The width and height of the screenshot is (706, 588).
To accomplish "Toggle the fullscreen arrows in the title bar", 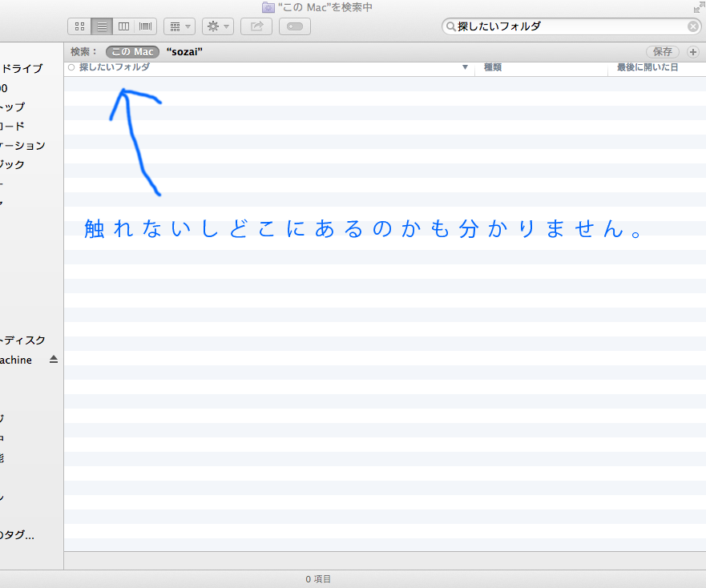I will click(x=698, y=7).
